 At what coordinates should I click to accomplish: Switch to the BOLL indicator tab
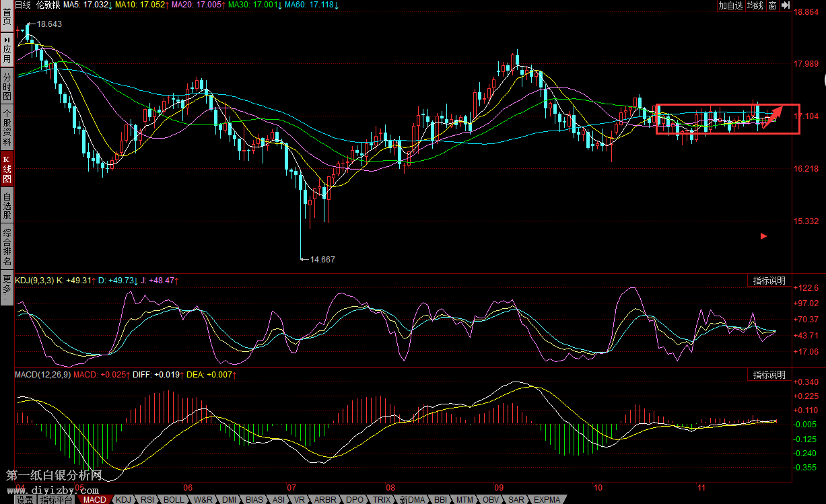(x=174, y=499)
